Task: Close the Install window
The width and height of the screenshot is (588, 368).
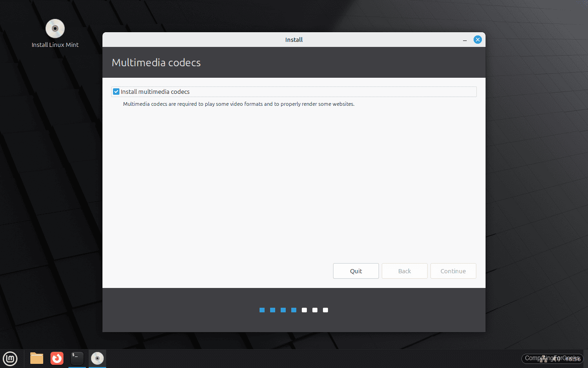Action: (x=477, y=40)
